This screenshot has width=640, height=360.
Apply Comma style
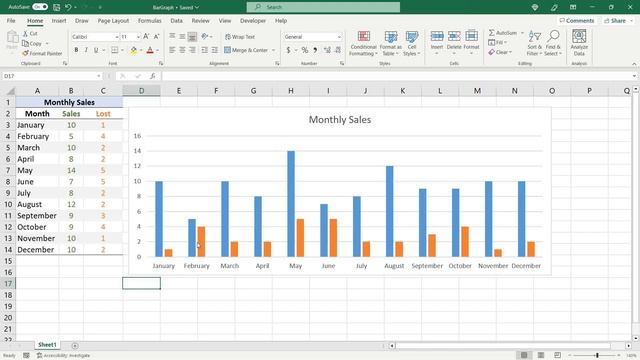tap(315, 50)
